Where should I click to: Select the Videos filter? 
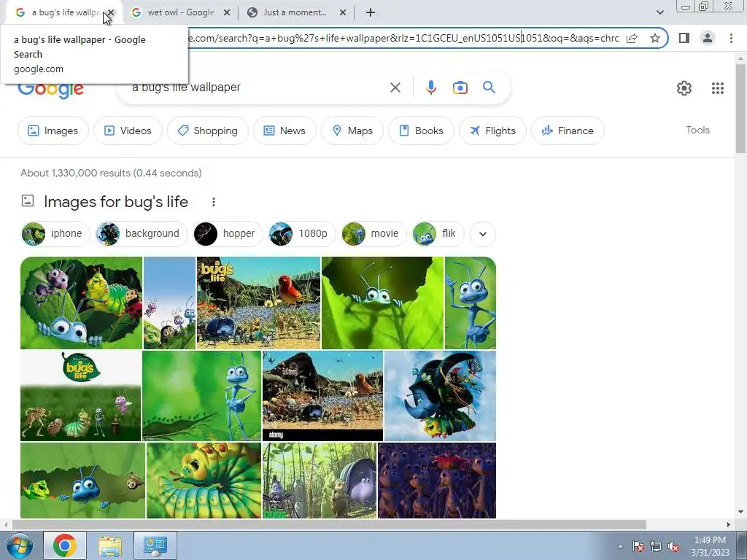(128, 131)
